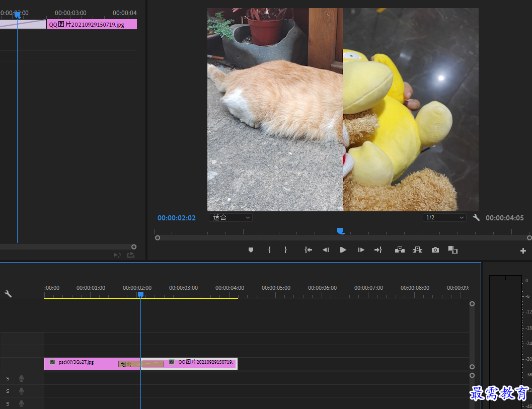Click the Lift button
532x409 pixels.
(x=400, y=250)
